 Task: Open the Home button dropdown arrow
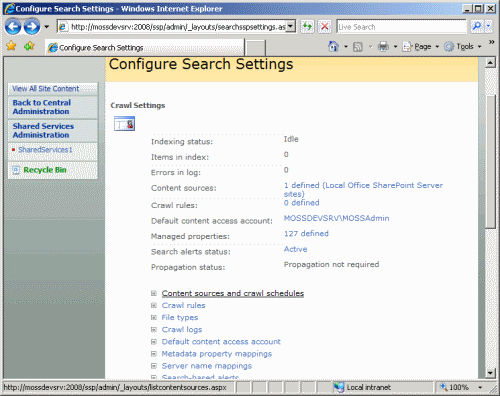tap(346, 47)
